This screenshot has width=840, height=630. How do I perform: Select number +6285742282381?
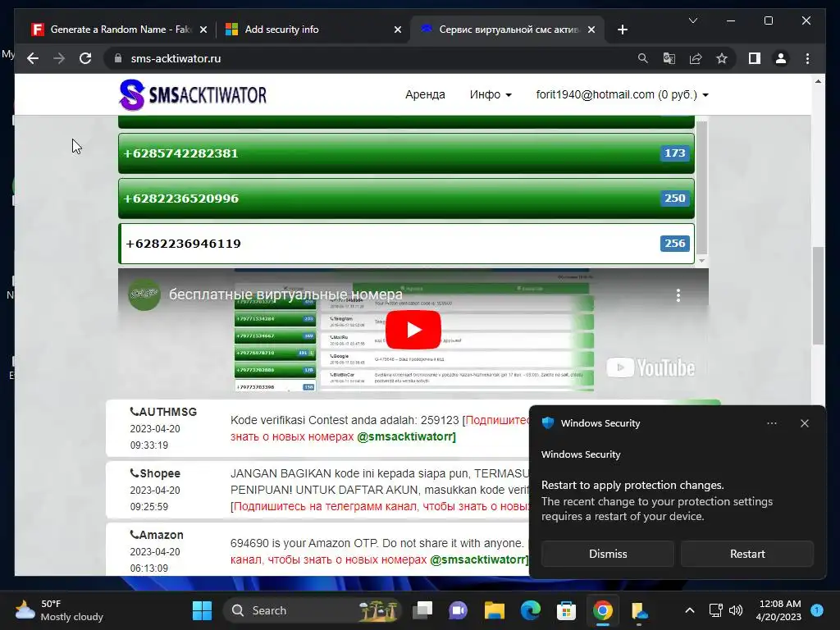[x=406, y=153]
